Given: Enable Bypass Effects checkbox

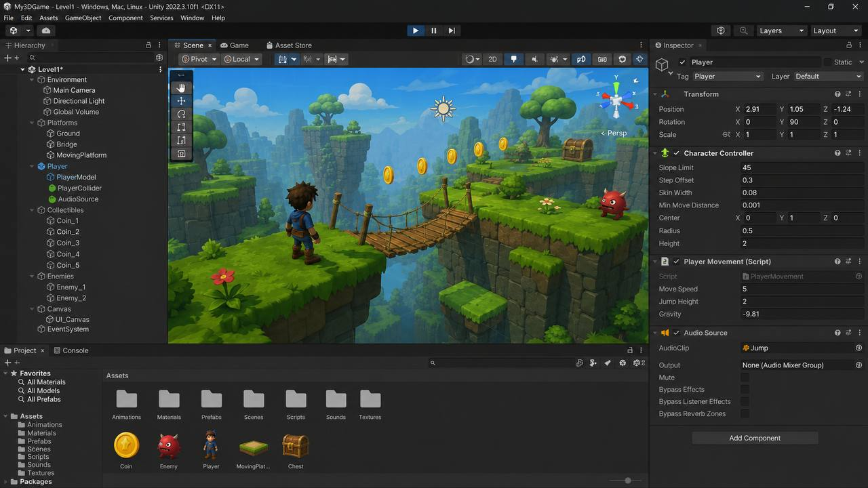Looking at the screenshot, I should 745,390.
